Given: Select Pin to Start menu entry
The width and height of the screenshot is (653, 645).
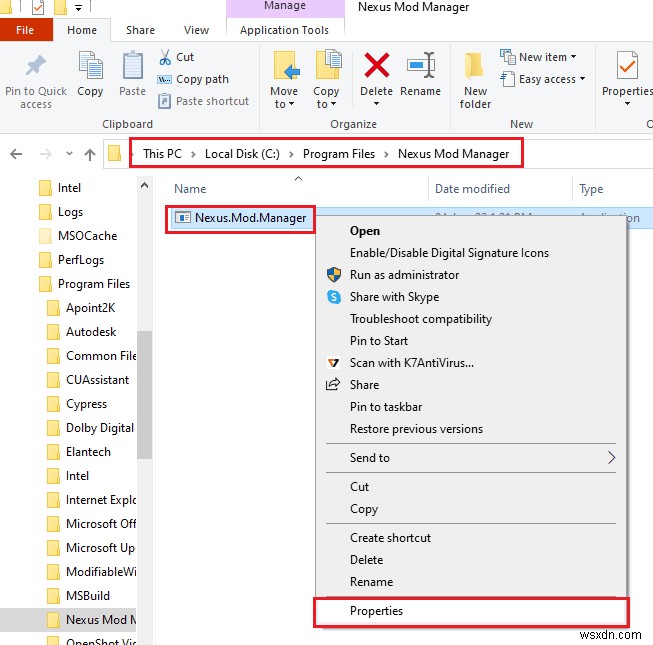Looking at the screenshot, I should click(x=471, y=341).
